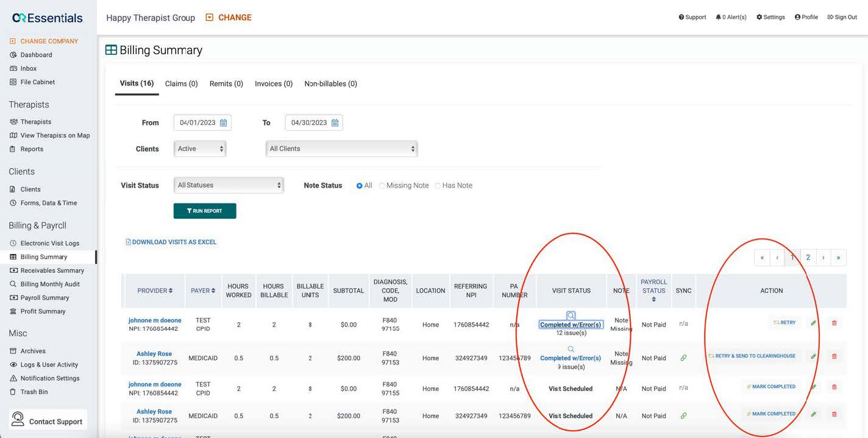The width and height of the screenshot is (868, 438).
Task: Open the magnifier icon above Completed w/Error(s)
Action: (571, 315)
